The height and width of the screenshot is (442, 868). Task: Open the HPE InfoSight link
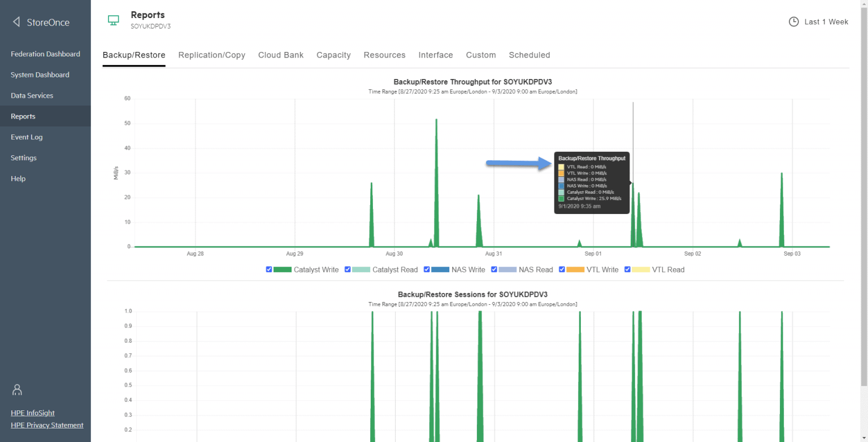(x=32, y=413)
